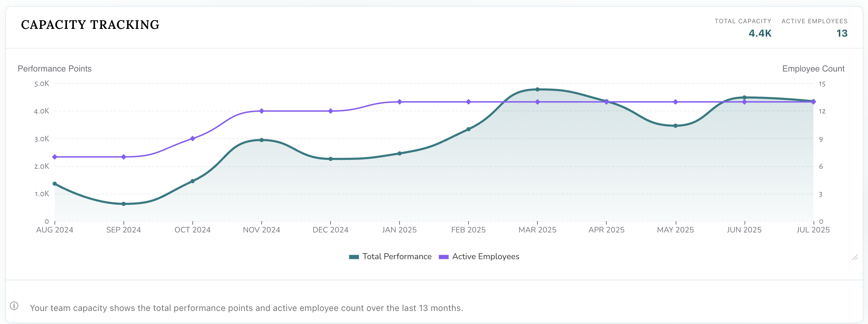This screenshot has height=324, width=868.
Task: Toggle the Active Employees series visibility
Action: point(486,256)
